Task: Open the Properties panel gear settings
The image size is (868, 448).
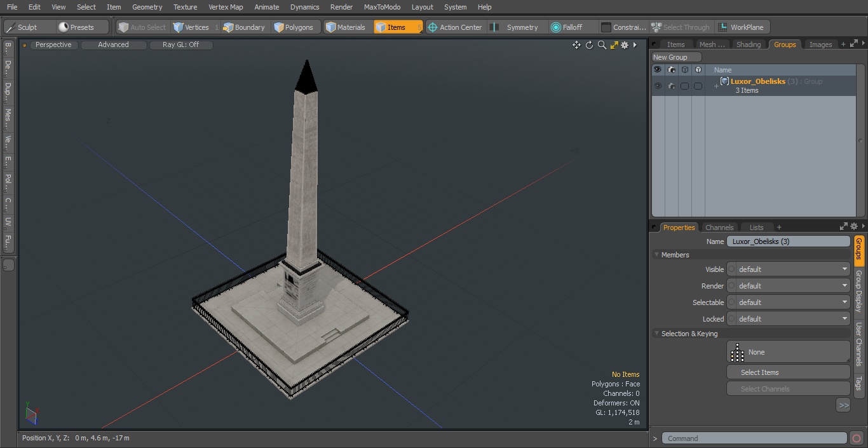Action: 854,226
